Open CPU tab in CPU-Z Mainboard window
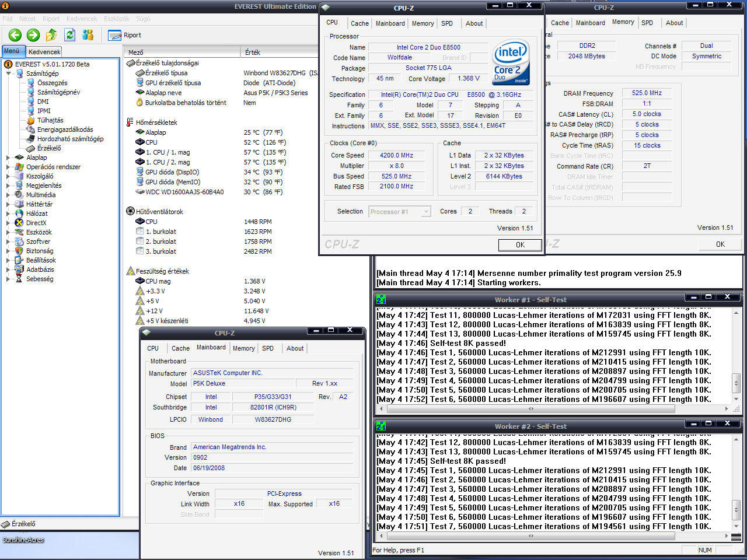 click(153, 348)
